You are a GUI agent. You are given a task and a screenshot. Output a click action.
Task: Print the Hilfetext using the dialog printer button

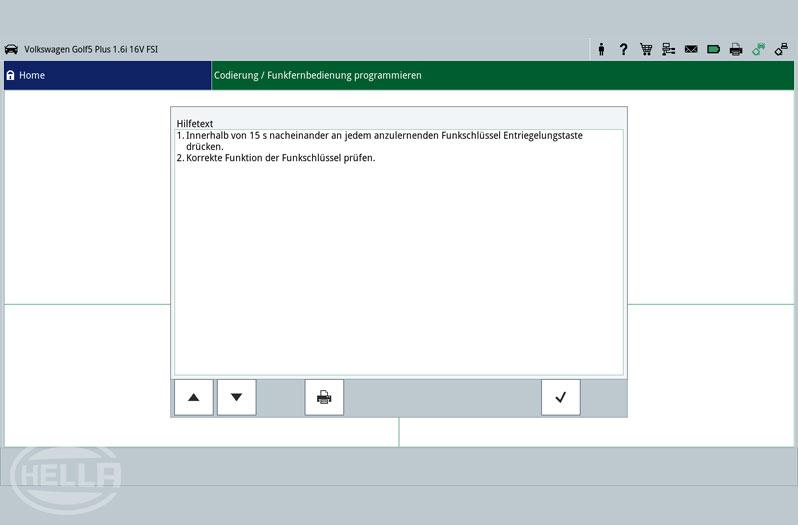coord(324,397)
